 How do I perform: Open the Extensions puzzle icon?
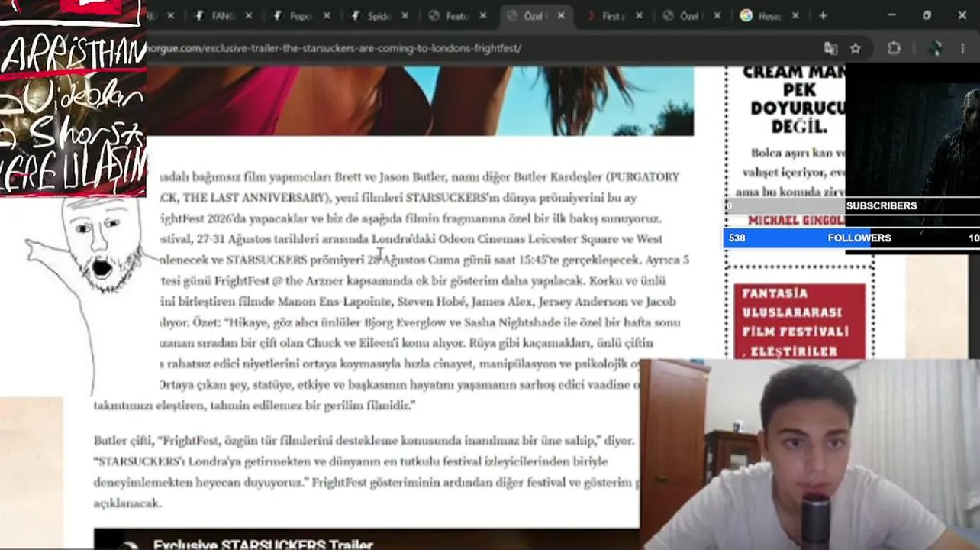tap(894, 48)
